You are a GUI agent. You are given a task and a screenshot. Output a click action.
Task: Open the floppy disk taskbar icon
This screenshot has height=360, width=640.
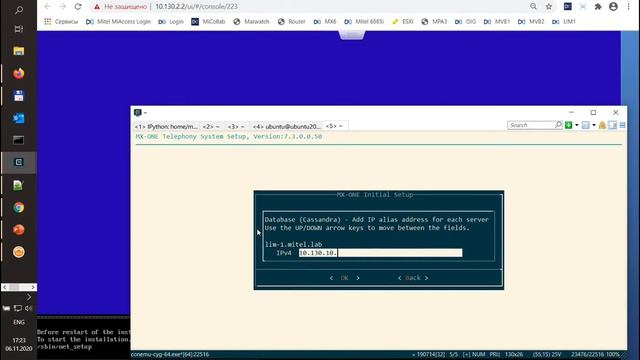(x=18, y=96)
